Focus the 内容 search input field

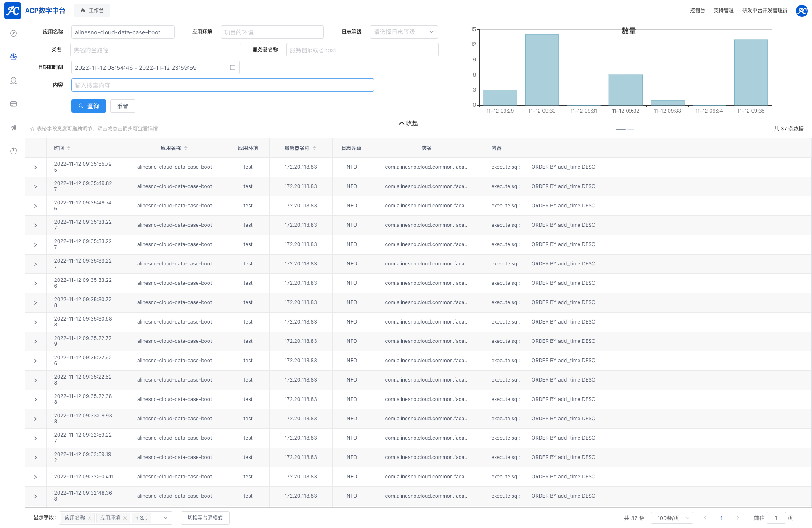(222, 85)
